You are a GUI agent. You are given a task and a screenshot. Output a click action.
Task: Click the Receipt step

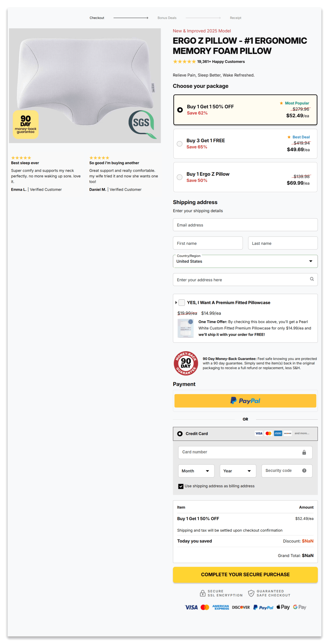[x=235, y=18]
